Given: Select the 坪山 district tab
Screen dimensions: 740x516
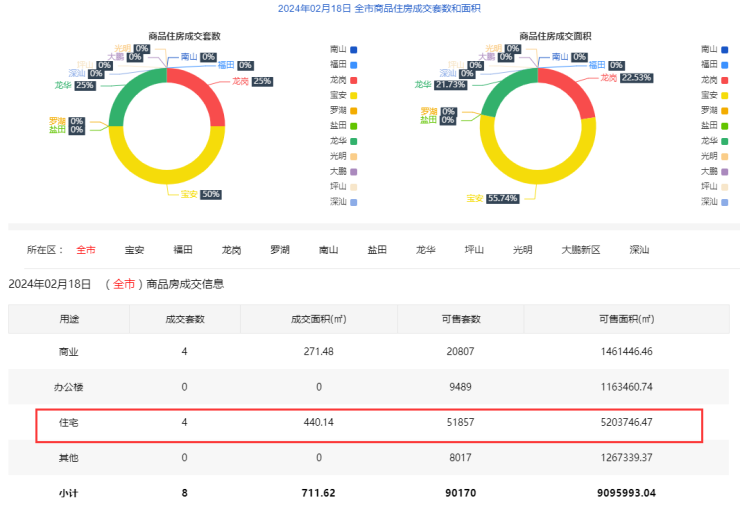Looking at the screenshot, I should [x=474, y=250].
